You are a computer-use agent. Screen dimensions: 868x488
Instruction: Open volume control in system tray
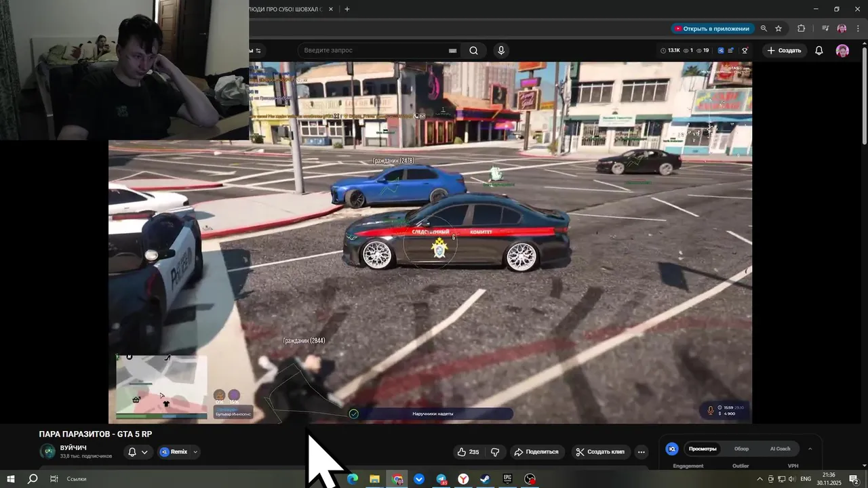point(791,479)
